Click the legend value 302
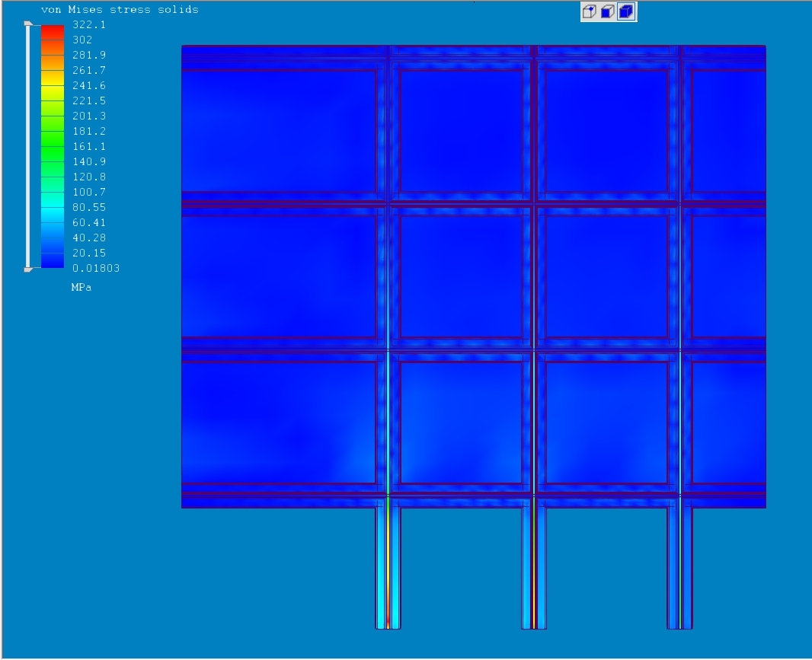The width and height of the screenshot is (812, 660). (82, 40)
